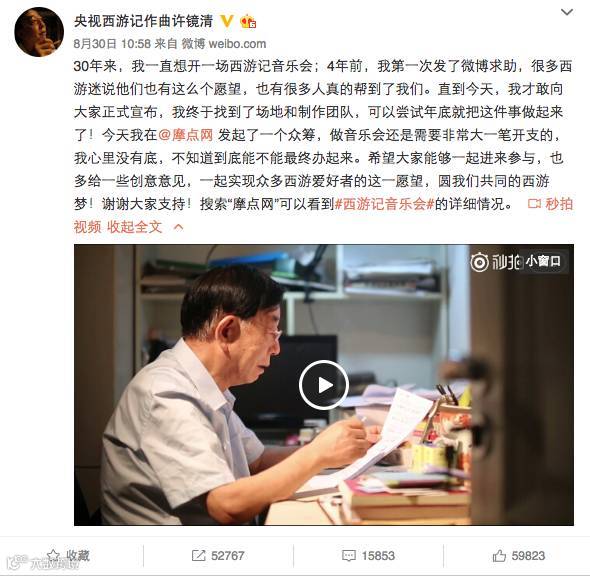Open the @摩点网 mention link

tap(186, 135)
